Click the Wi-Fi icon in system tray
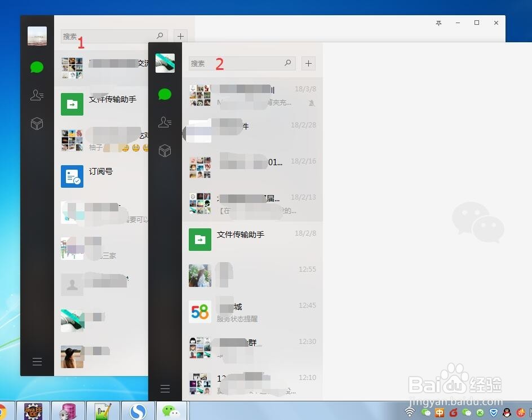The height and width of the screenshot is (420, 532). pos(410,412)
